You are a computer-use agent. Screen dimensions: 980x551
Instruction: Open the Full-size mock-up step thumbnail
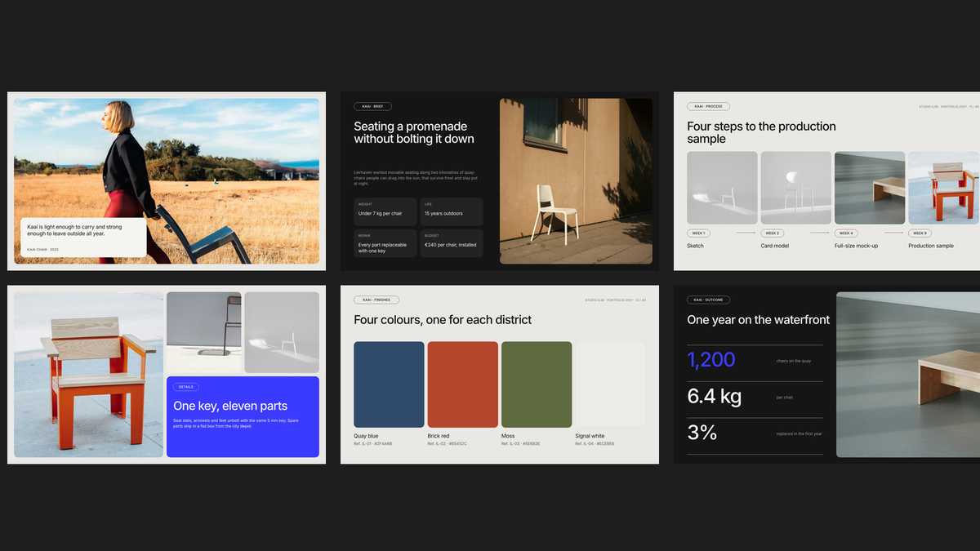coord(870,188)
